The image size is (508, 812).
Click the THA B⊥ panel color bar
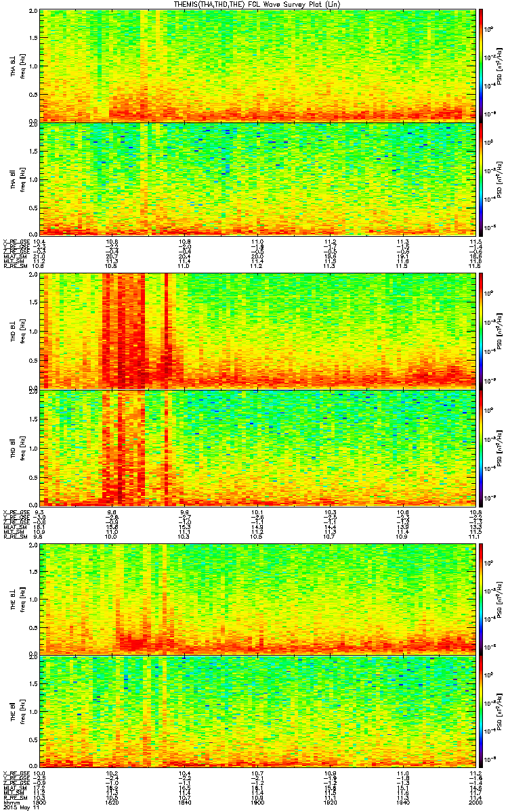click(x=480, y=65)
